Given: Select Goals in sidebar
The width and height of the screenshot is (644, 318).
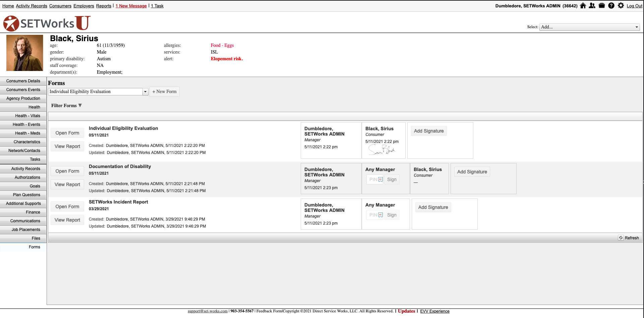Looking at the screenshot, I should click(23, 186).
